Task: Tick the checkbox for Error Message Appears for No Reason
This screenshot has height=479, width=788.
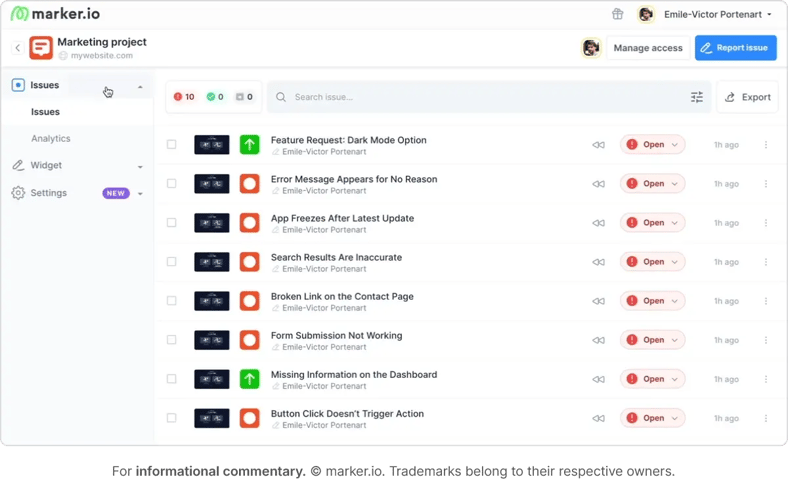Action: click(x=171, y=183)
